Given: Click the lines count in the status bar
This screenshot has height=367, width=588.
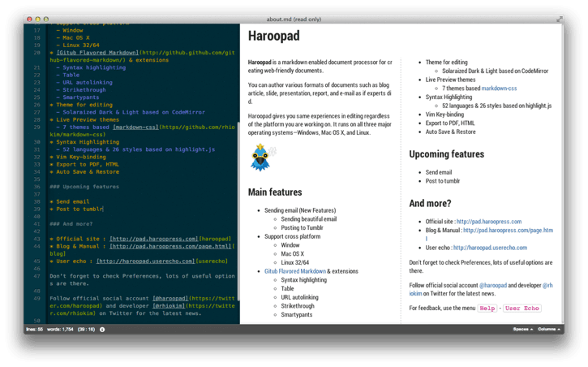Looking at the screenshot, I should (x=33, y=330).
